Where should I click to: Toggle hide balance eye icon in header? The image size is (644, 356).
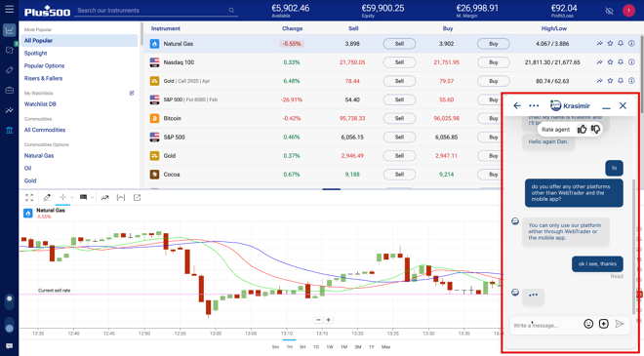click(609, 11)
